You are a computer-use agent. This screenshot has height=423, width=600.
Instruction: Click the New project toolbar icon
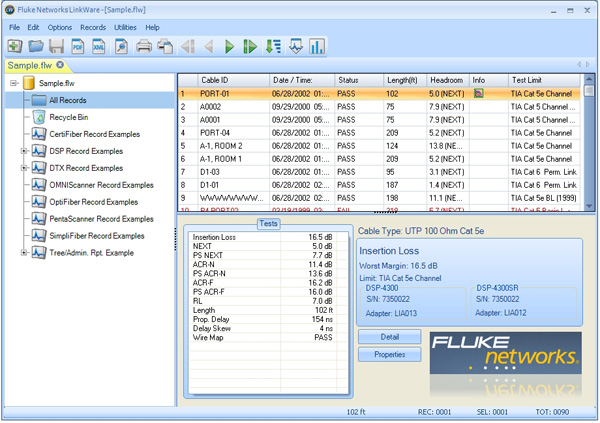14,46
